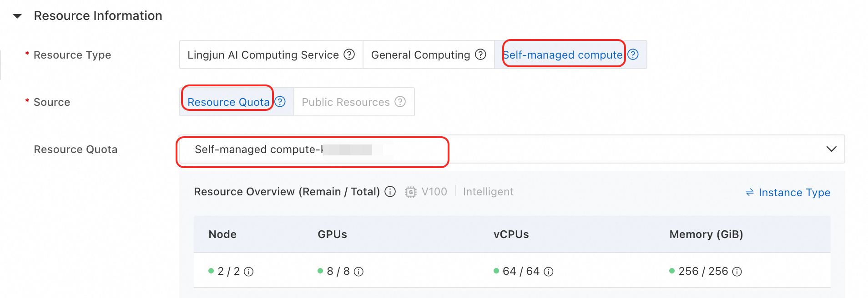Click the help icon beside General Computing
Viewport: 868px width, 298px height.
click(x=480, y=55)
